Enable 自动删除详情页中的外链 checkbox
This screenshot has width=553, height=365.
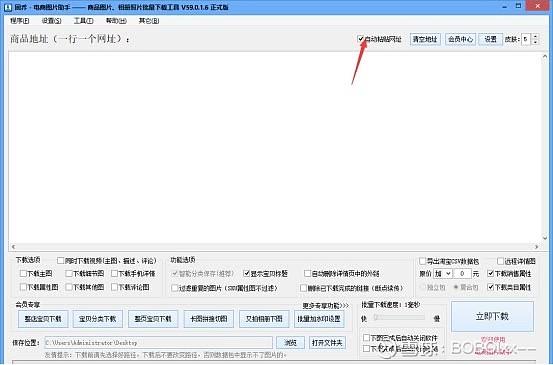[308, 273]
